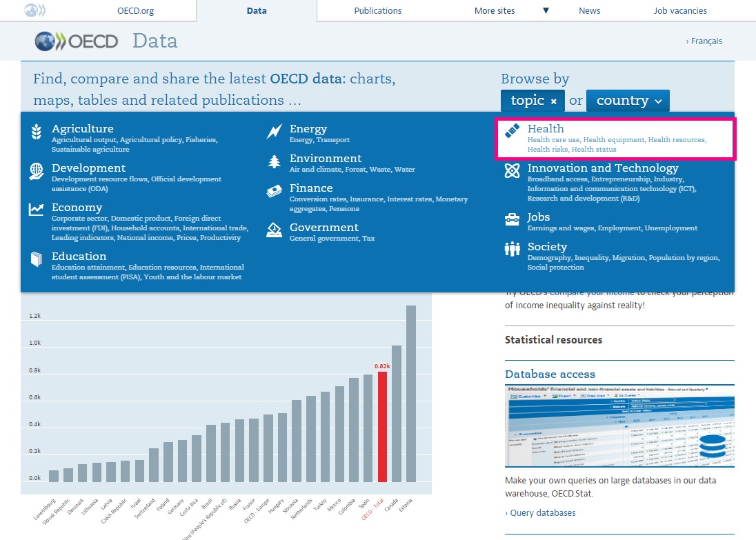Click the Finance banknotes icon
Screen dimensions: 756x540
point(275,191)
